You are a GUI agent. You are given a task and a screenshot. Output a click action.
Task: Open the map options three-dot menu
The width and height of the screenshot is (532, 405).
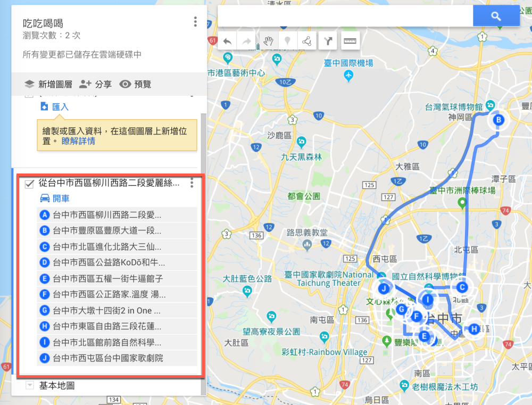[195, 22]
